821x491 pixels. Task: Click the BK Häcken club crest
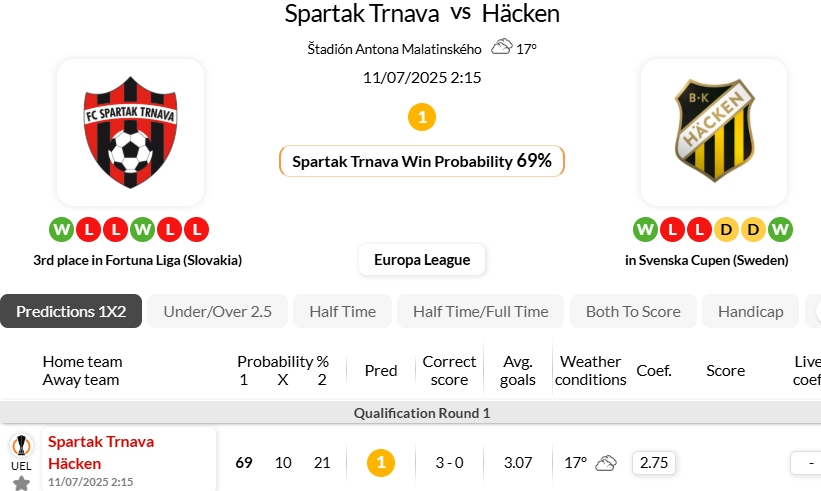(713, 132)
